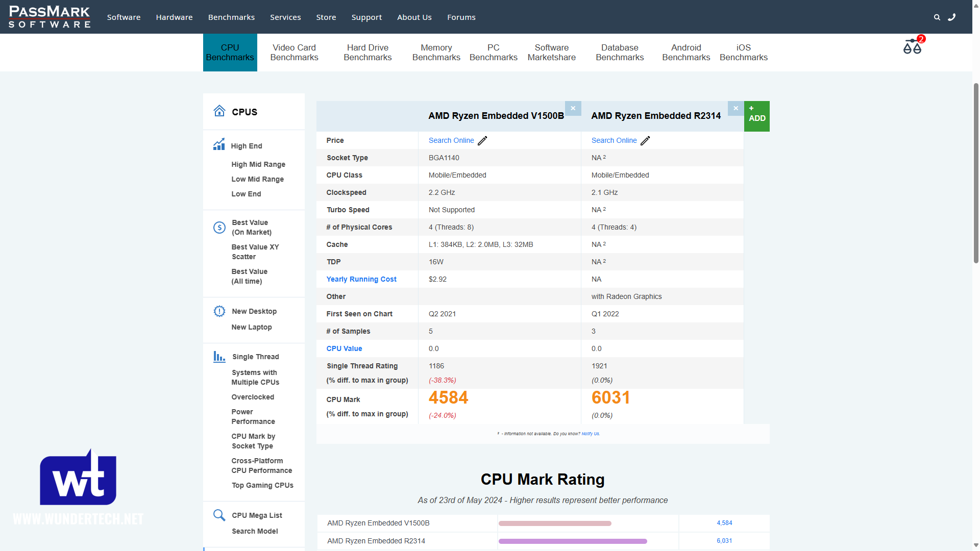Open the Store menu
This screenshot has height=551, width=980.
click(326, 17)
